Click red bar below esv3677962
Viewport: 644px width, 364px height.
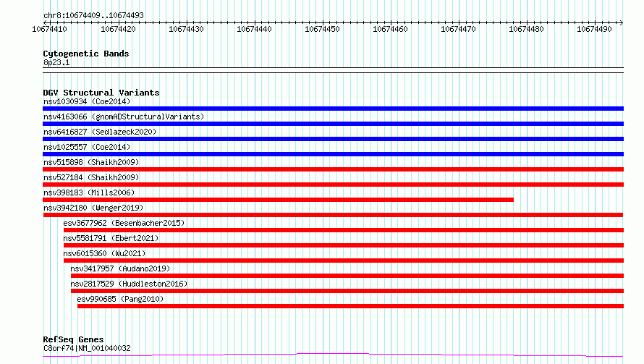(344, 230)
